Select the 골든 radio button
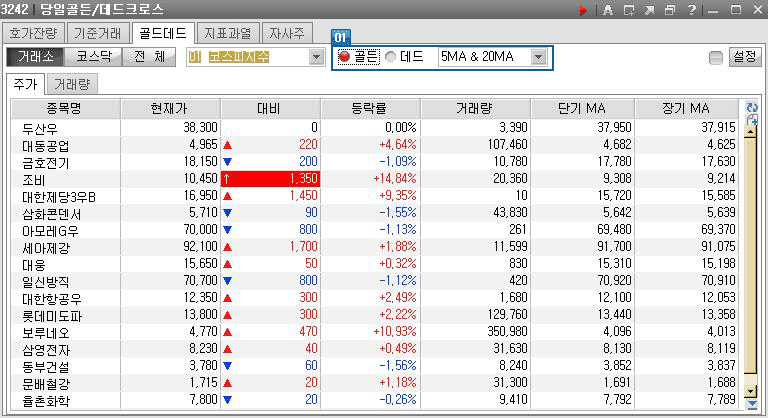Screen dimensions: 768x418 pos(345,57)
